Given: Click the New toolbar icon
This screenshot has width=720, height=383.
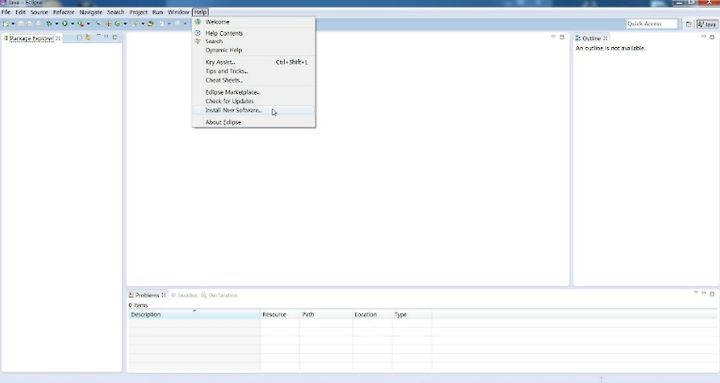Looking at the screenshot, I should (x=6, y=23).
